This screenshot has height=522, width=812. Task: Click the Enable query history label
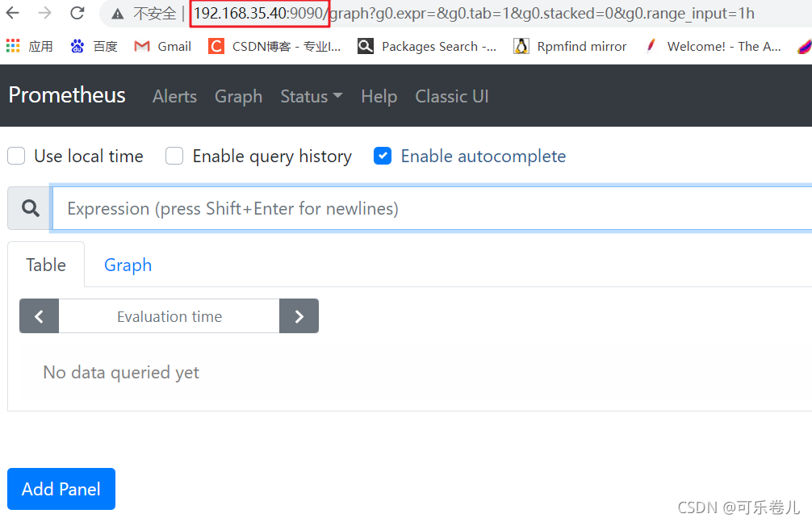272,156
